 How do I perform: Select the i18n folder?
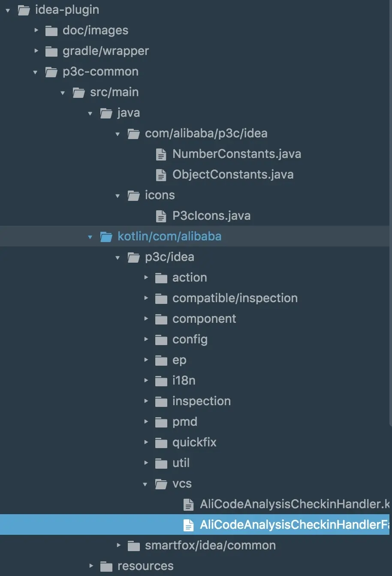pos(184,381)
